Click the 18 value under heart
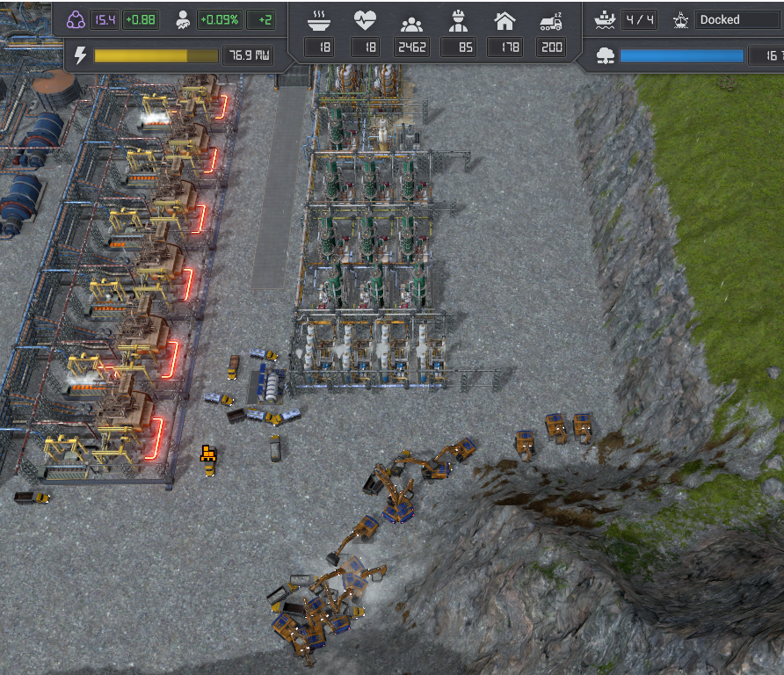 tap(365, 47)
